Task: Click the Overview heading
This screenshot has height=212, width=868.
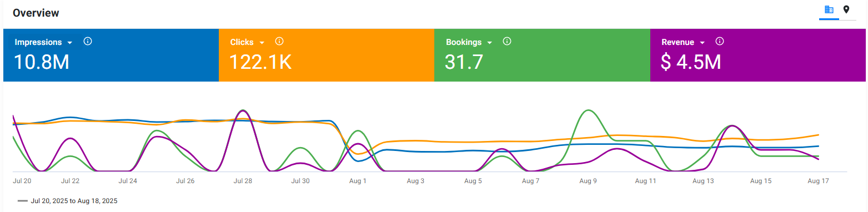Action: [36, 13]
